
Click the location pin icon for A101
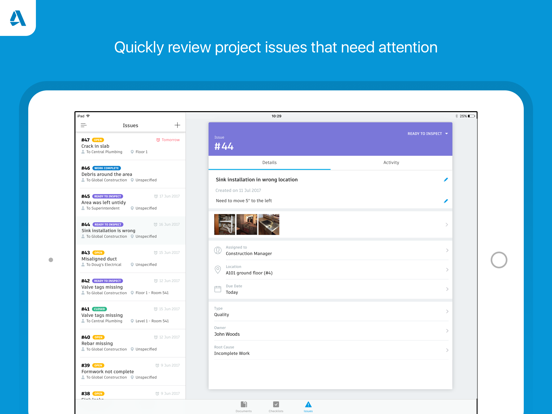[218, 270]
